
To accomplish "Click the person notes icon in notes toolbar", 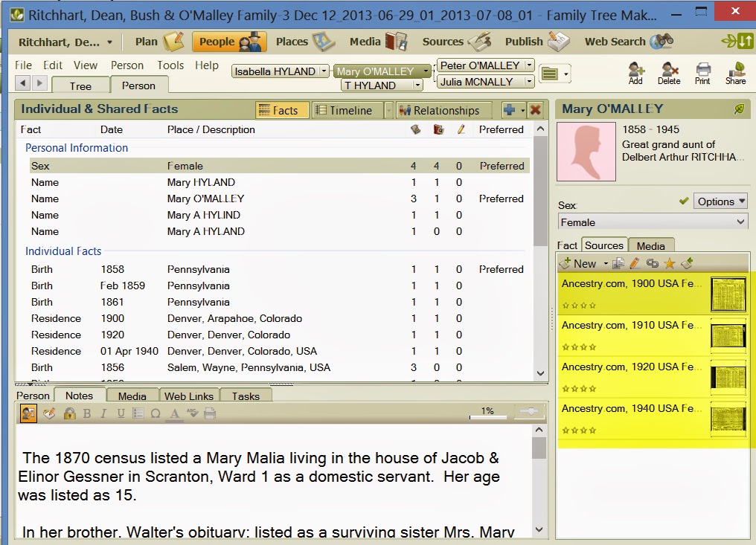I will tap(28, 413).
